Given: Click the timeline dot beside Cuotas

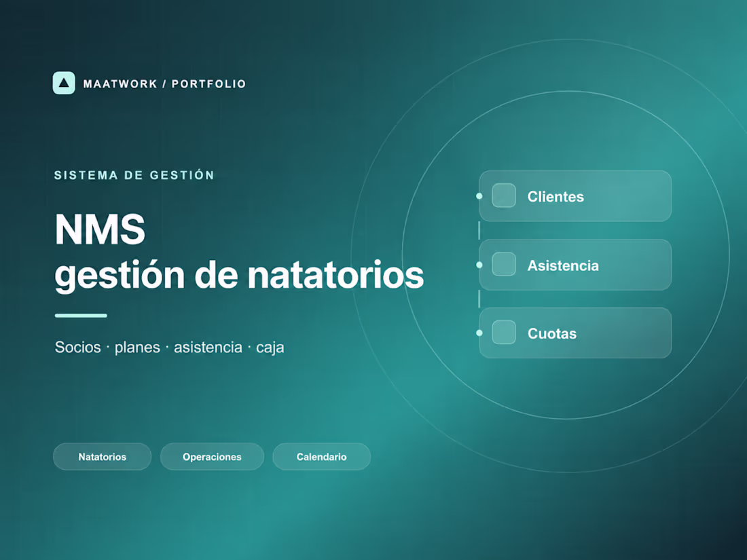Looking at the screenshot, I should [x=479, y=333].
